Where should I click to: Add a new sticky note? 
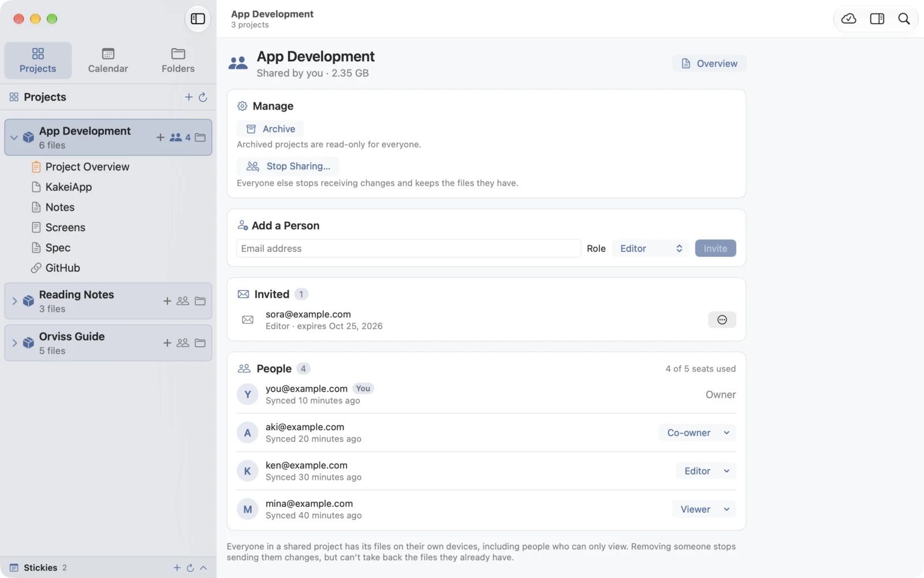click(177, 568)
